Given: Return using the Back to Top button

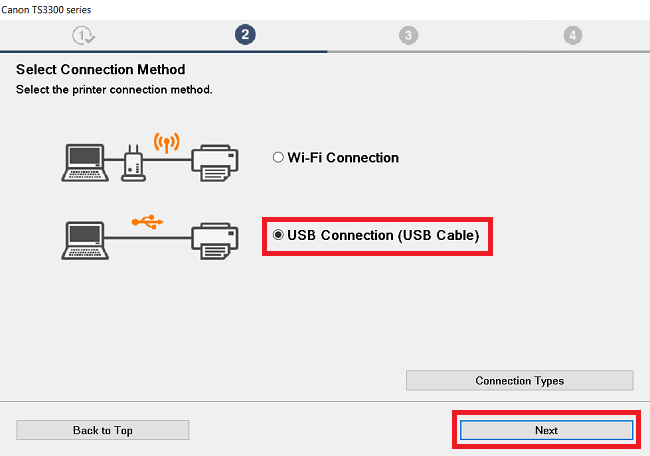Looking at the screenshot, I should pyautogui.click(x=103, y=430).
